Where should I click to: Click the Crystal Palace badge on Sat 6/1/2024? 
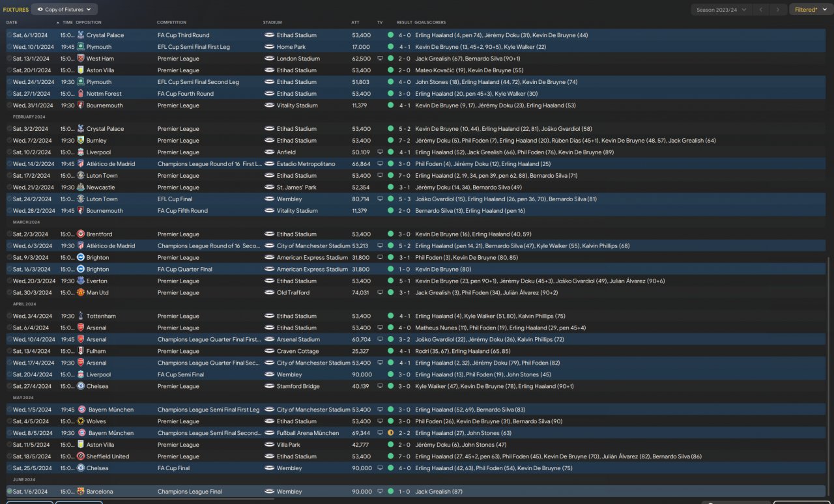[81, 35]
